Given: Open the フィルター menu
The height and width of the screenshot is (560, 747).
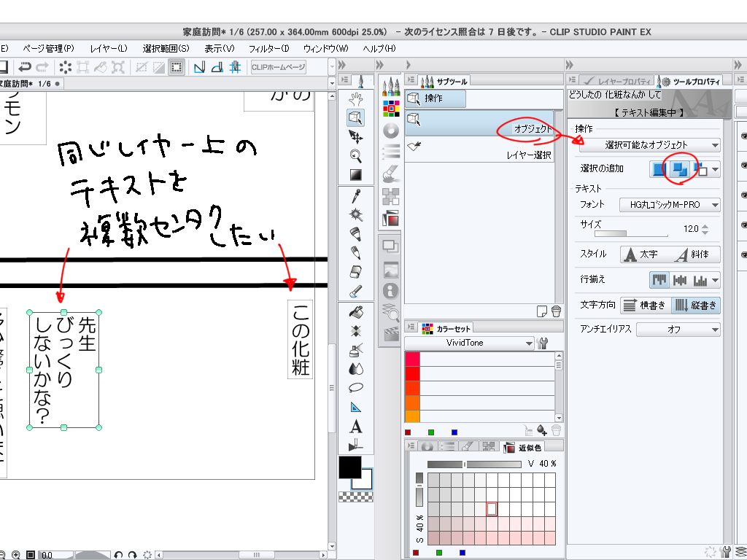Looking at the screenshot, I should [x=268, y=48].
